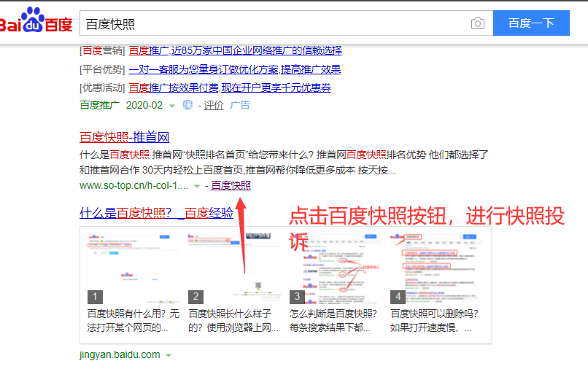Open result title 百度快照-推首网
This screenshot has width=588, height=369.
(124, 137)
